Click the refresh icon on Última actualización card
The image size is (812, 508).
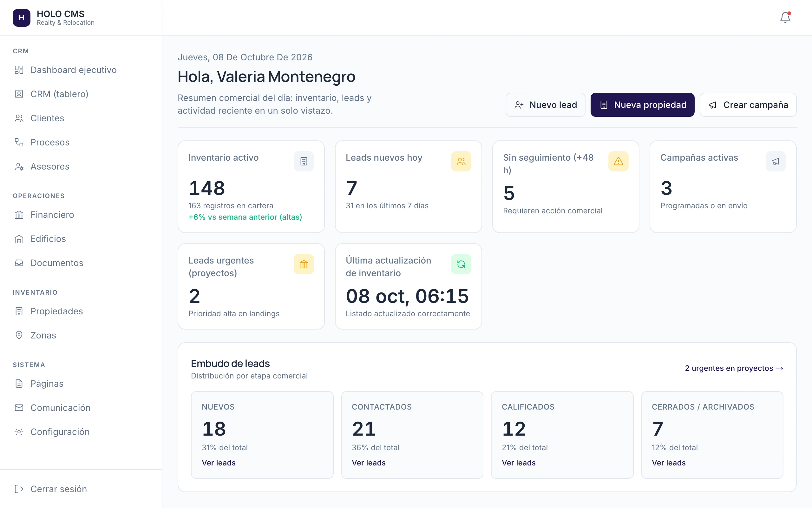click(x=461, y=264)
